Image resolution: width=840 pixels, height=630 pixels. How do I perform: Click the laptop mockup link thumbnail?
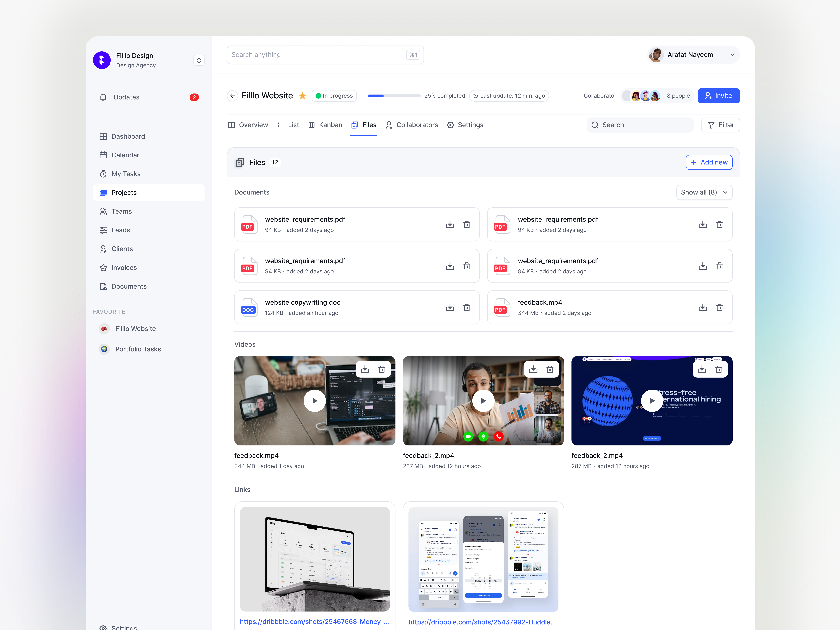click(x=315, y=559)
